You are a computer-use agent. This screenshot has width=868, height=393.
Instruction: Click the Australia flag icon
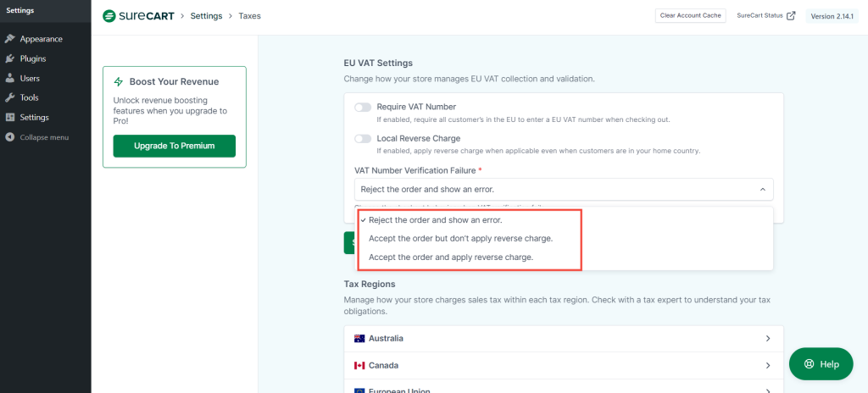coord(359,339)
